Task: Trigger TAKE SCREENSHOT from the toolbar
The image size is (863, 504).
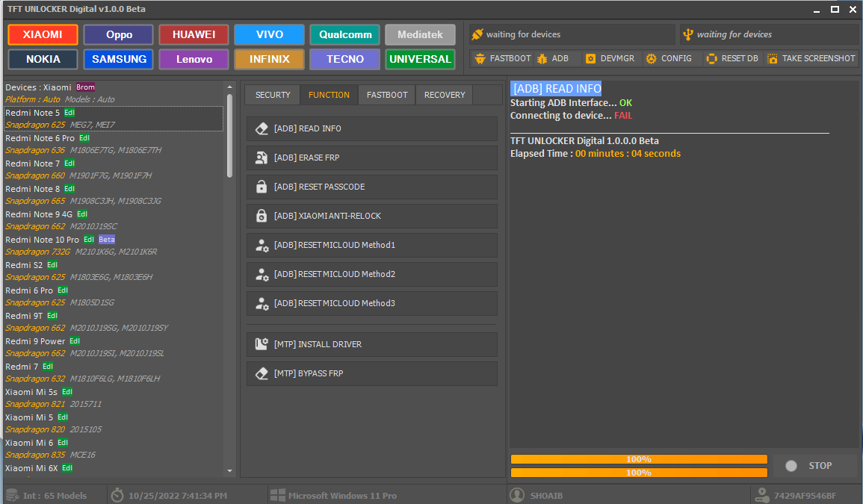Action: [811, 57]
